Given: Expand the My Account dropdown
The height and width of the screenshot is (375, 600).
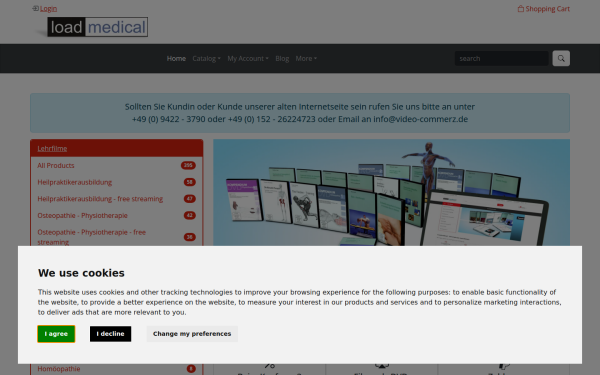Looking at the screenshot, I should [248, 59].
